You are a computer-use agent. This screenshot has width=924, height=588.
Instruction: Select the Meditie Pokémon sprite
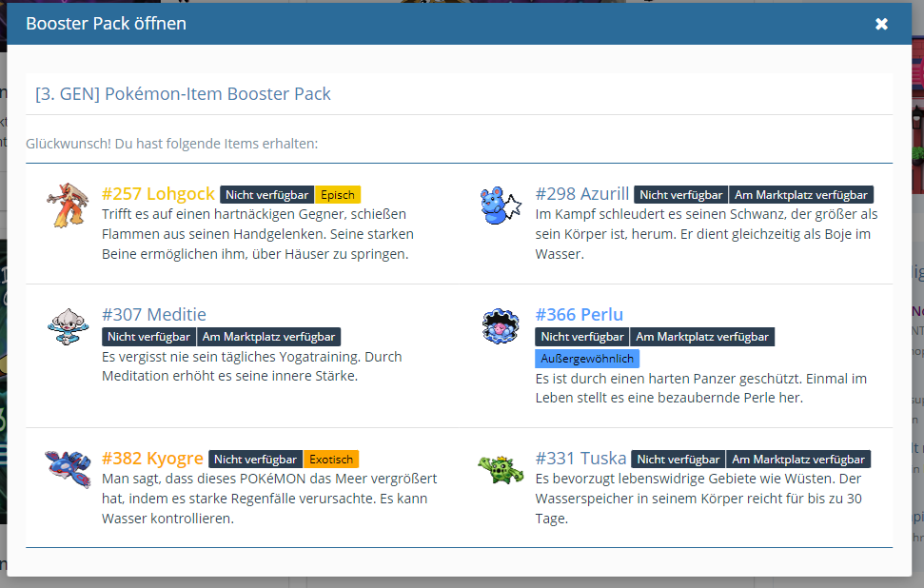[67, 326]
